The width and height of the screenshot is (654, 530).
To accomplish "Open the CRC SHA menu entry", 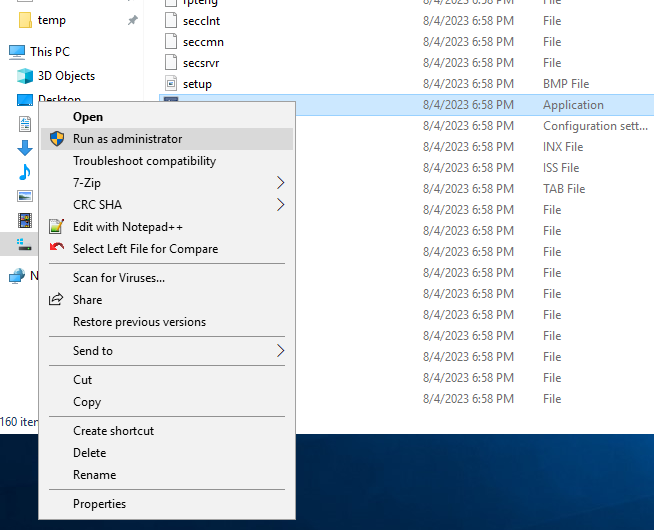I will [167, 205].
